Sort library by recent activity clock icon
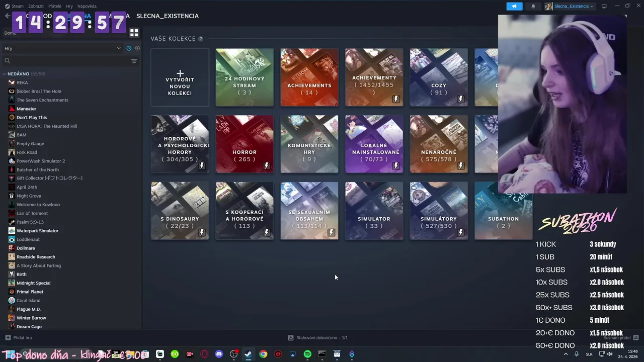The height and width of the screenshot is (362, 644). pos(129,48)
